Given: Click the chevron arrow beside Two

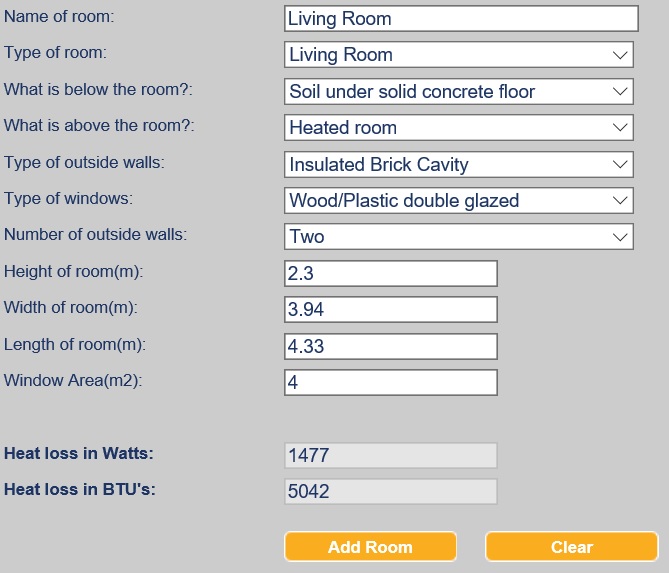Looking at the screenshot, I should point(619,237).
